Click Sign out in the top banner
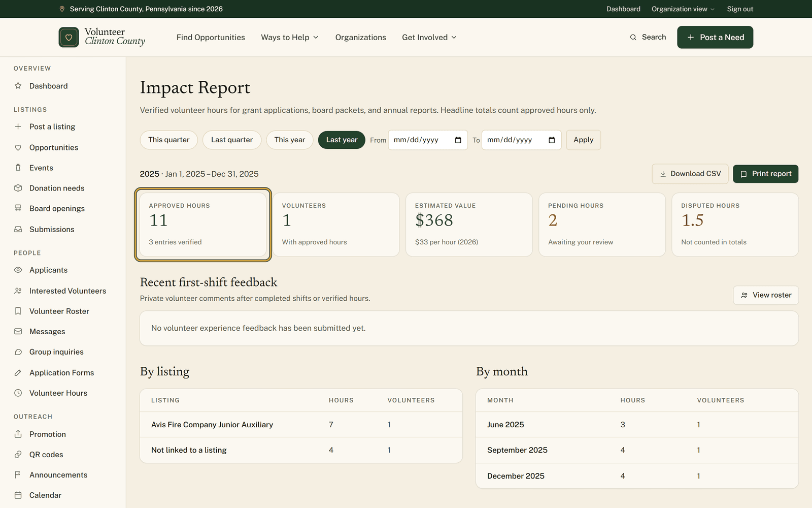 pyautogui.click(x=740, y=9)
